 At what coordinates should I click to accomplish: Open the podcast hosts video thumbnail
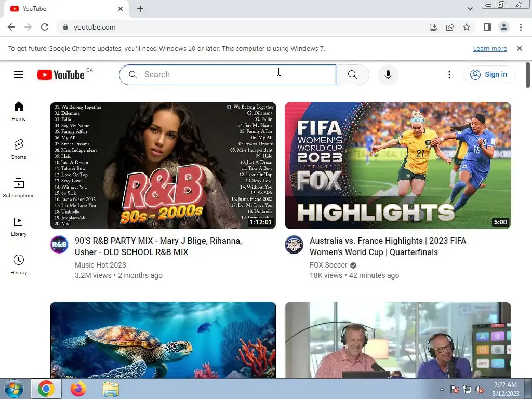(x=397, y=340)
